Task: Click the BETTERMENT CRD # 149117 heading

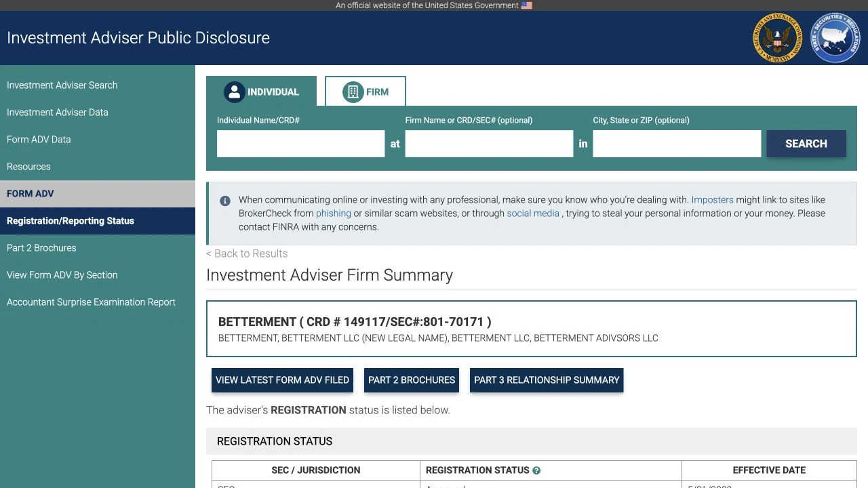Action: point(355,322)
